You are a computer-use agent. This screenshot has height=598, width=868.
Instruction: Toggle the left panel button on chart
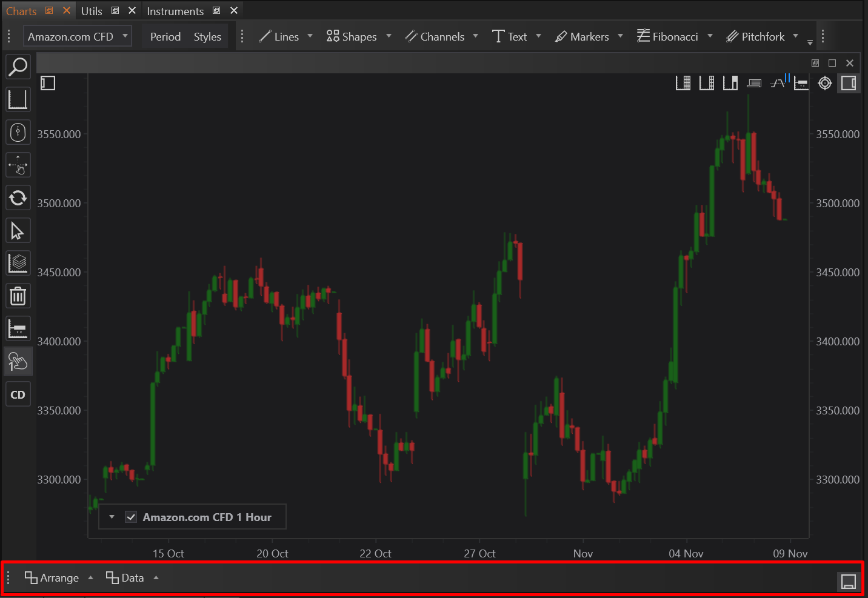click(x=48, y=83)
